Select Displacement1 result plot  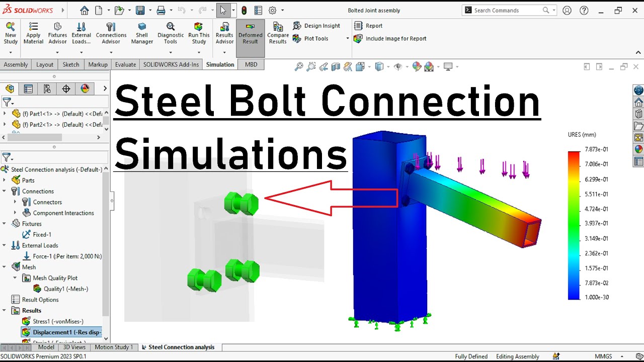61,332
